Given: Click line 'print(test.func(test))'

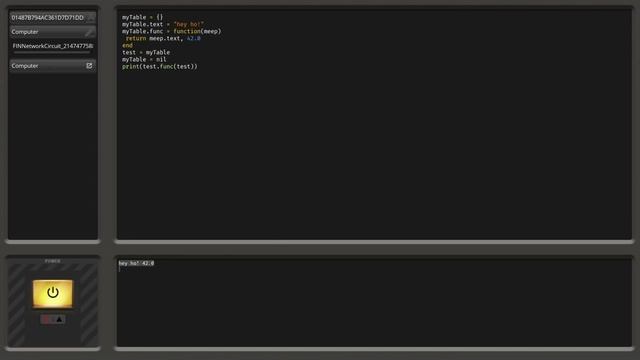Looking at the screenshot, I should click(160, 66).
